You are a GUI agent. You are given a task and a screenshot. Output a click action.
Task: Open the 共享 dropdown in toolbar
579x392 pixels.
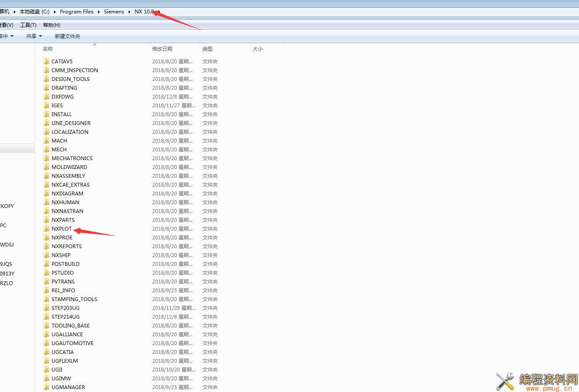click(x=34, y=36)
